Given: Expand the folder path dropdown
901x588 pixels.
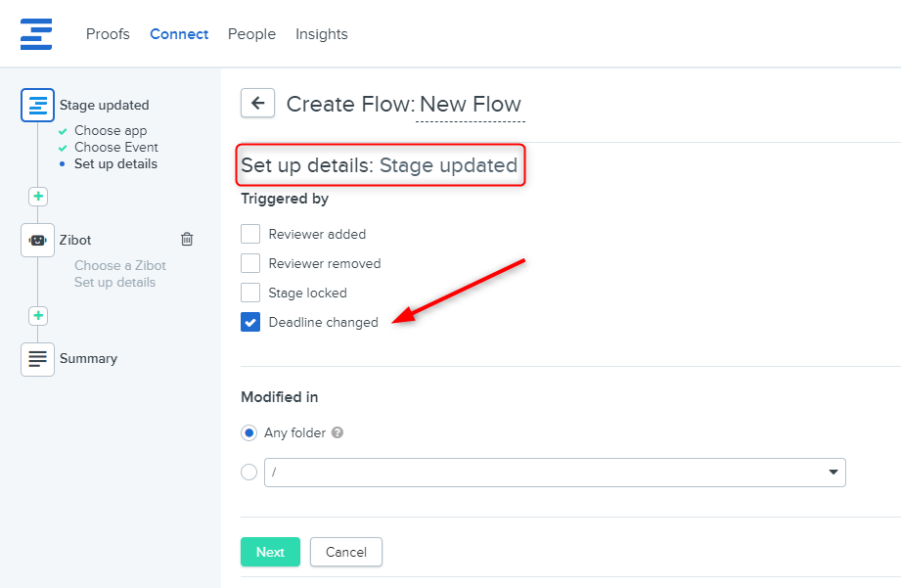Looking at the screenshot, I should (x=833, y=473).
